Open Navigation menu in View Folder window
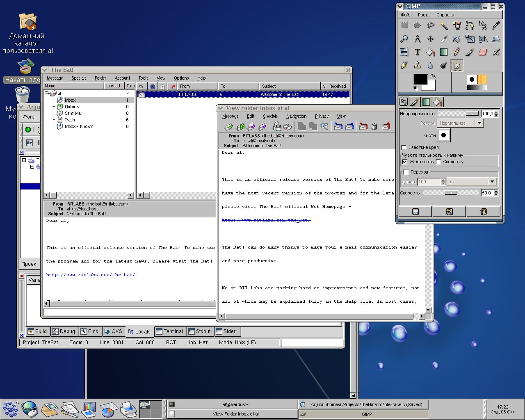The height and width of the screenshot is (420, 525). point(296,116)
